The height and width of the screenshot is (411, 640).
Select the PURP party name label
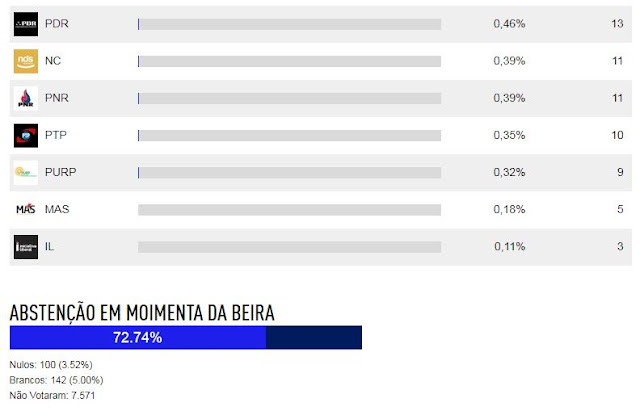62,172
